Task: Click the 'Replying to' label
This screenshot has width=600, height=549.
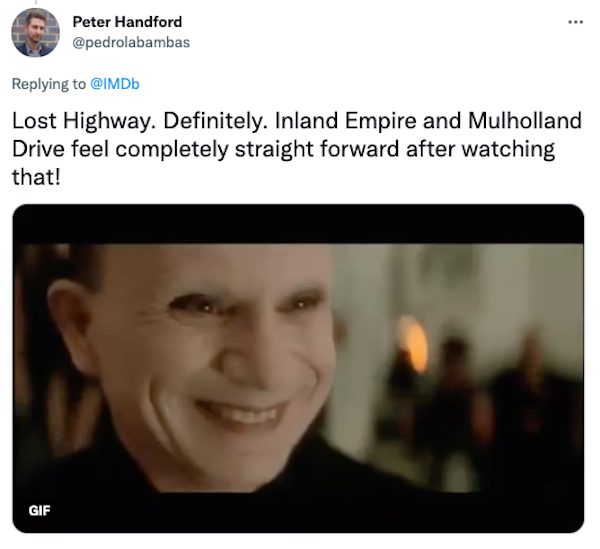Action: click(x=49, y=84)
